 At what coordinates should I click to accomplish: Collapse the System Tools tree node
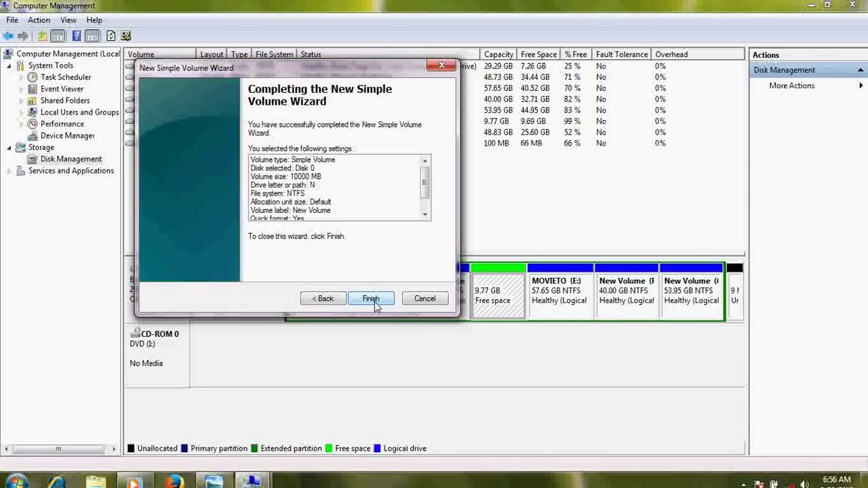pyautogui.click(x=9, y=66)
